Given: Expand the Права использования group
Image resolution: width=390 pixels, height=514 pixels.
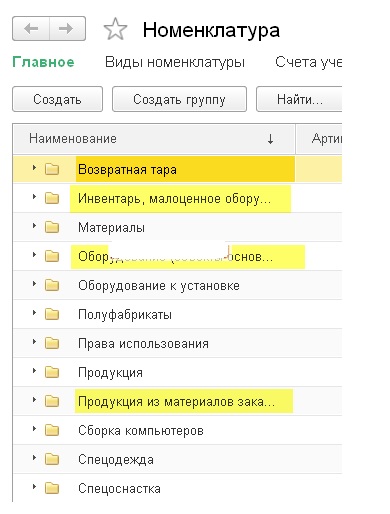Looking at the screenshot, I should (34, 341).
